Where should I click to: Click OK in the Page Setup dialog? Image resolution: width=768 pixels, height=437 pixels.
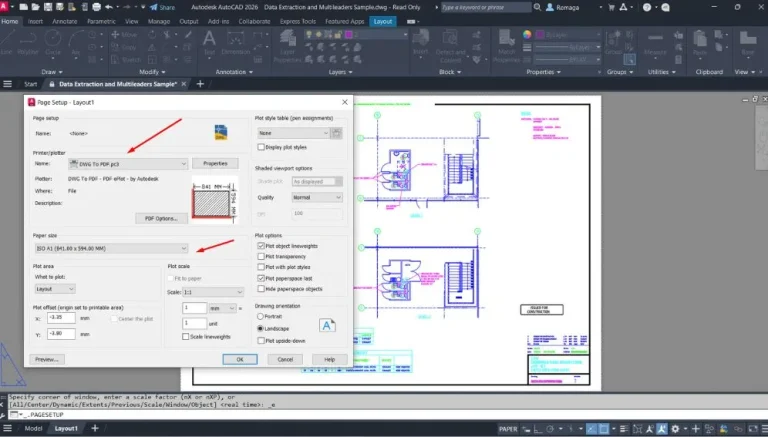[x=240, y=359]
